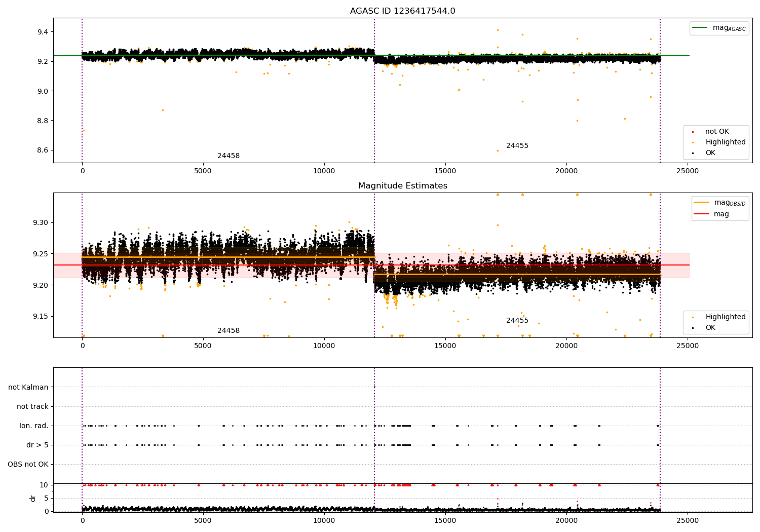Click the "OBS not OK" row label

[x=28, y=465]
